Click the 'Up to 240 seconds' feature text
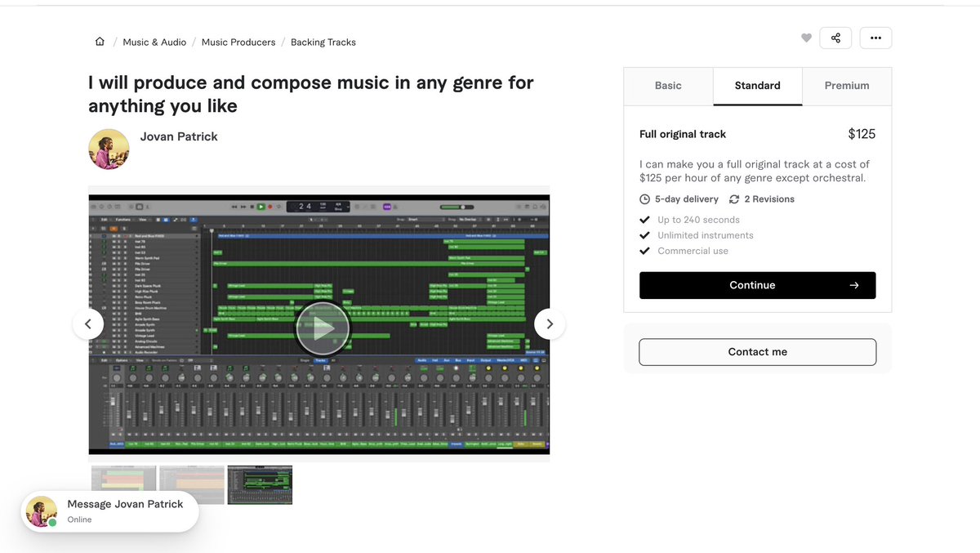Image resolution: width=980 pixels, height=553 pixels. [x=699, y=220]
